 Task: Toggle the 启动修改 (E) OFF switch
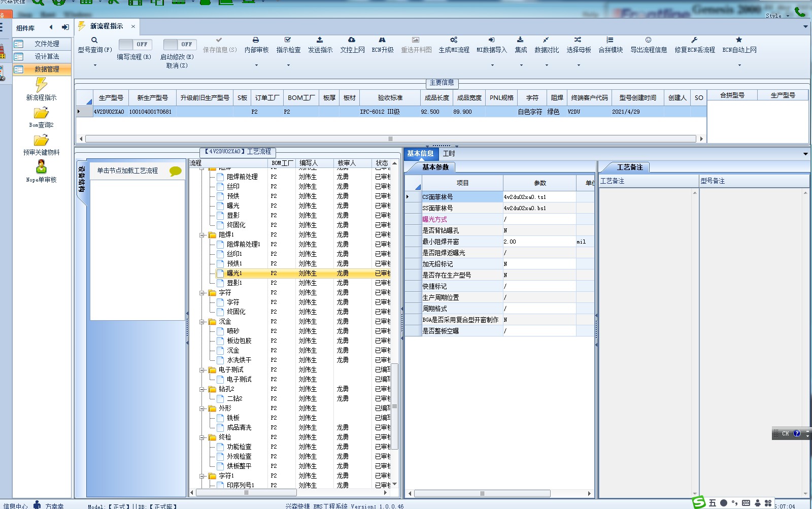(180, 44)
